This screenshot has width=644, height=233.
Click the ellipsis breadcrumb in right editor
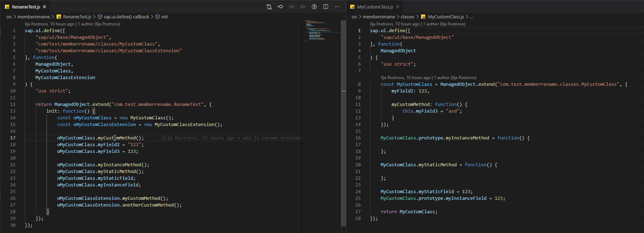tap(471, 17)
